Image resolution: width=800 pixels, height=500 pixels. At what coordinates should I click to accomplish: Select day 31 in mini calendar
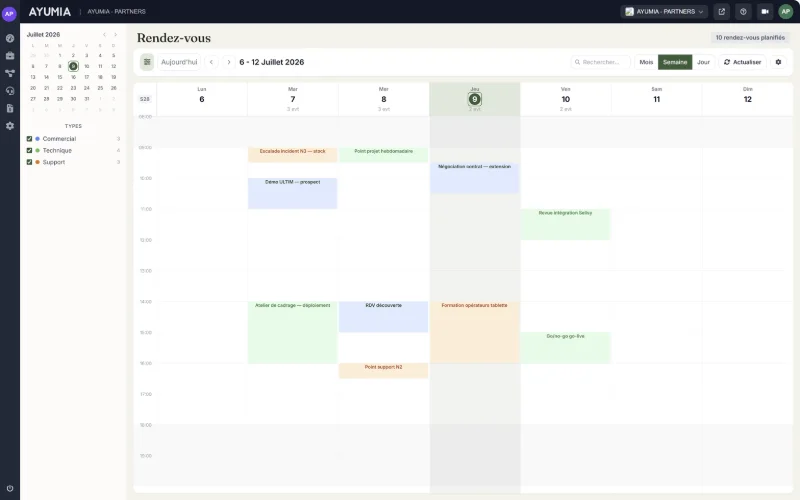click(x=87, y=99)
